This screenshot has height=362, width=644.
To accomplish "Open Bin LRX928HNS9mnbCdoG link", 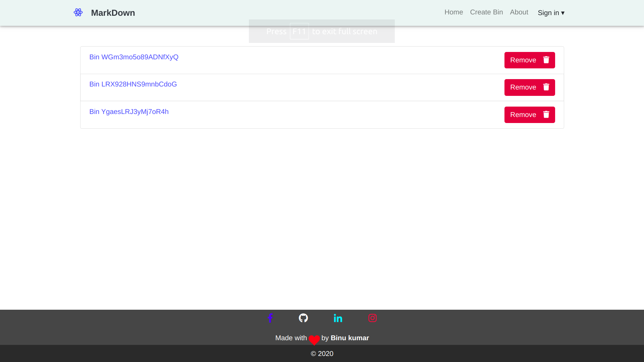I will coord(133,84).
